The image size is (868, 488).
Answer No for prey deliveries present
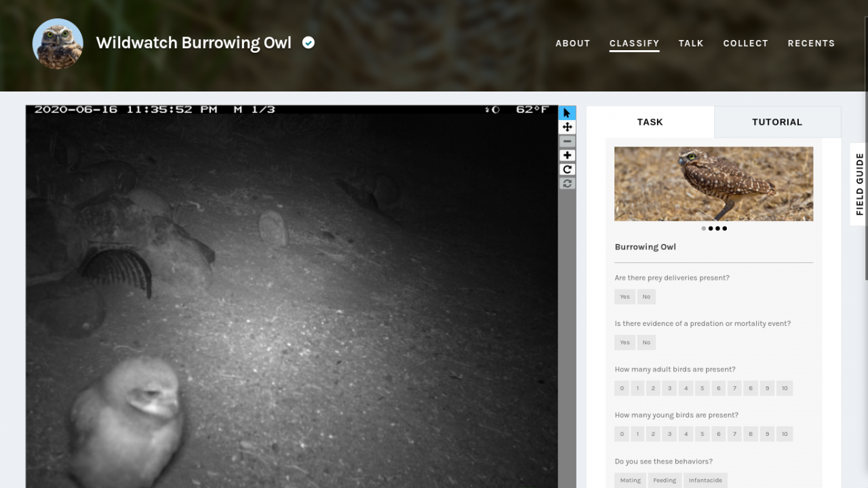pyautogui.click(x=646, y=296)
